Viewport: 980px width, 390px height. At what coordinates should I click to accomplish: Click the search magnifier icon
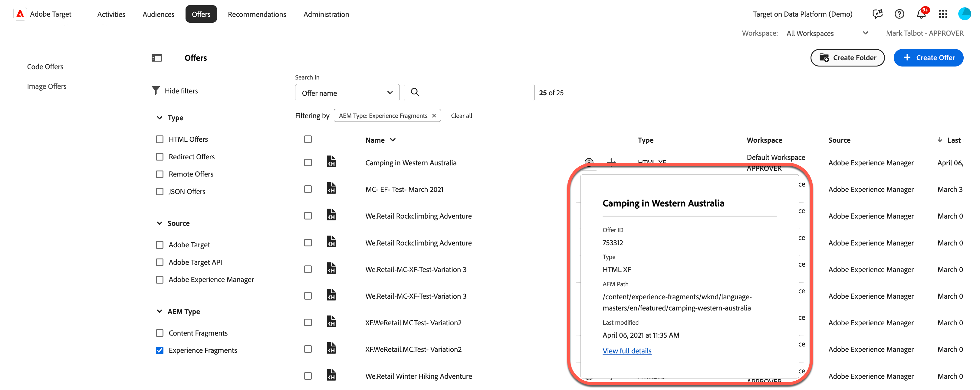coord(415,93)
